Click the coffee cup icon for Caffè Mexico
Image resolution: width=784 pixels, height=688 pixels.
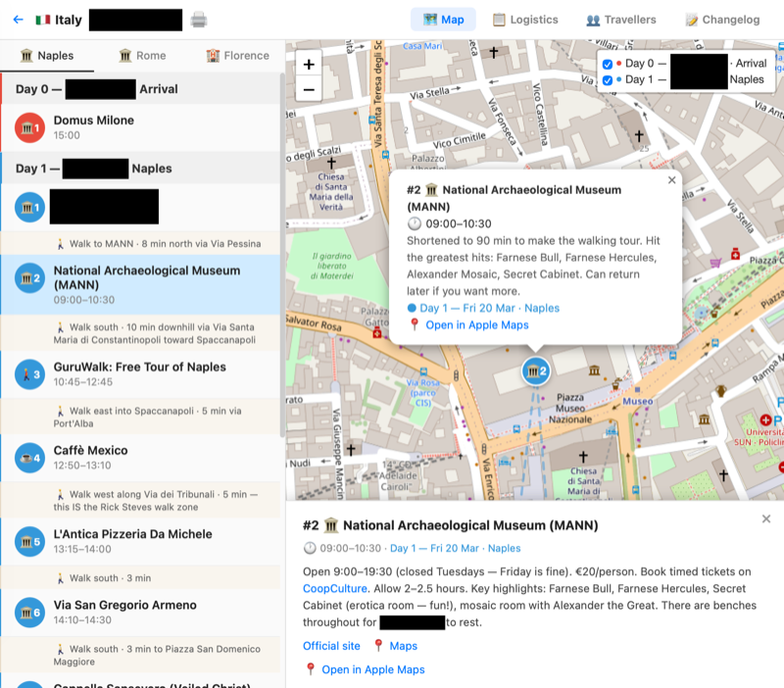27,457
